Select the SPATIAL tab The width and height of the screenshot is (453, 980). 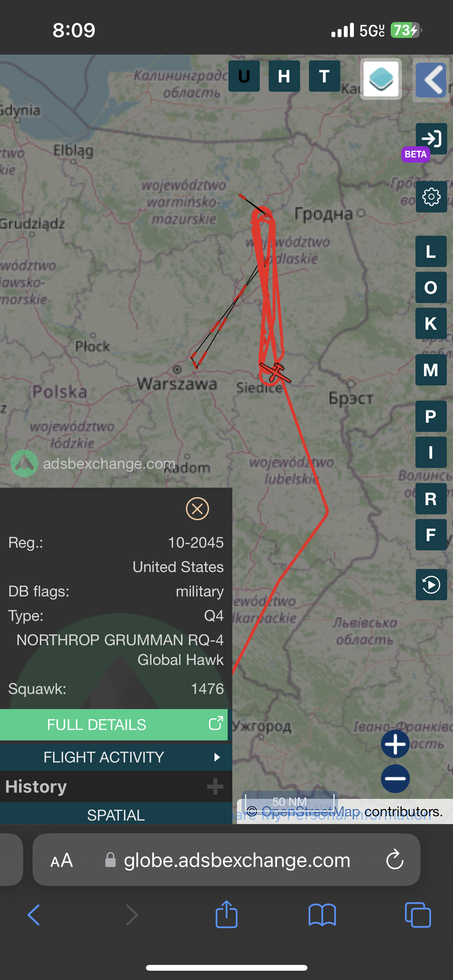116,814
